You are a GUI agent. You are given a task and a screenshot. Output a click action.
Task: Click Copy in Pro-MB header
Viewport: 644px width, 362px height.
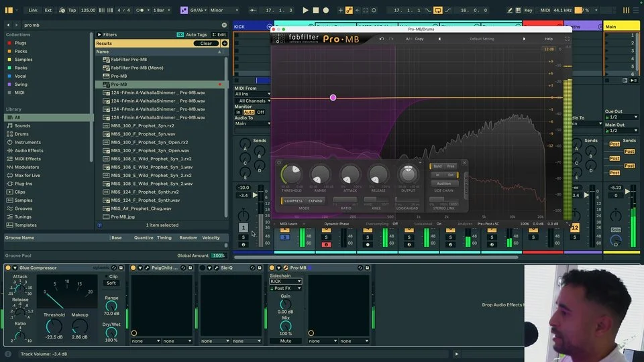(x=419, y=39)
